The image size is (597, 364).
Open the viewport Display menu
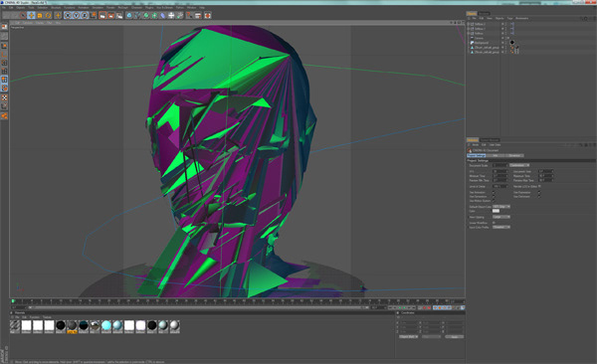(40, 23)
